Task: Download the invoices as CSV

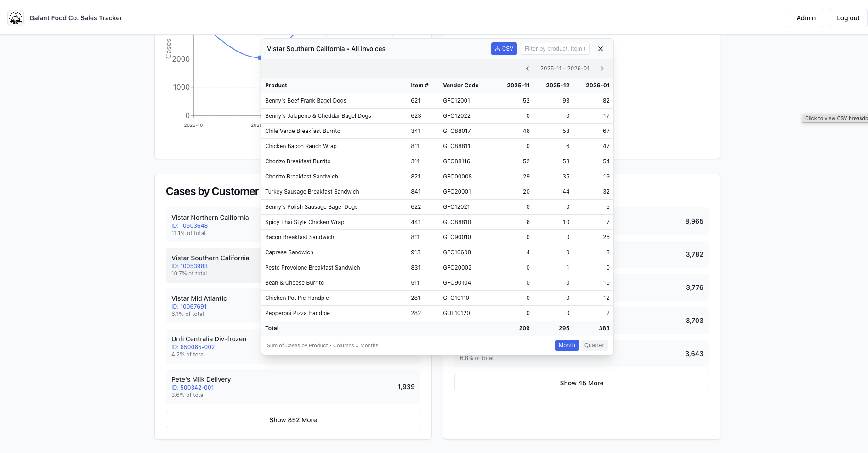Action: (x=504, y=49)
